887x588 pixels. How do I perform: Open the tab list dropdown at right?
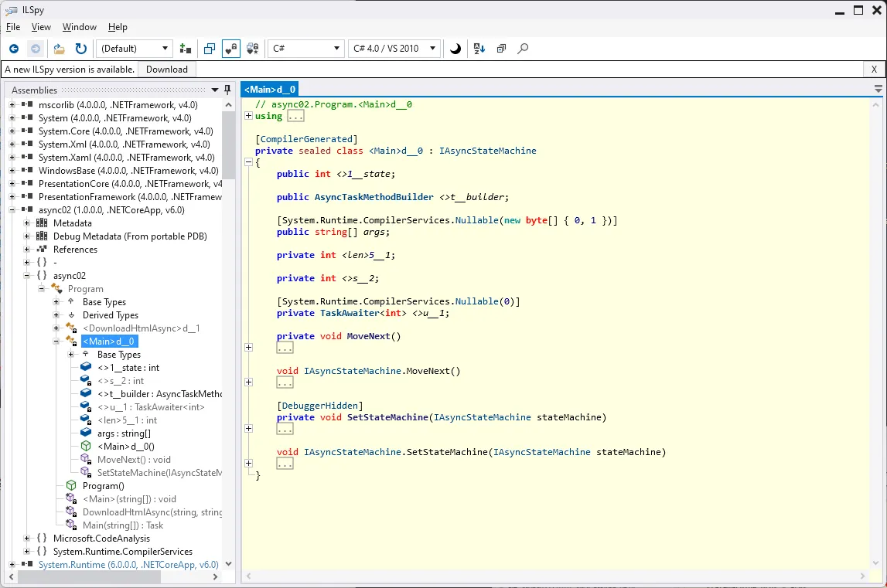click(878, 89)
